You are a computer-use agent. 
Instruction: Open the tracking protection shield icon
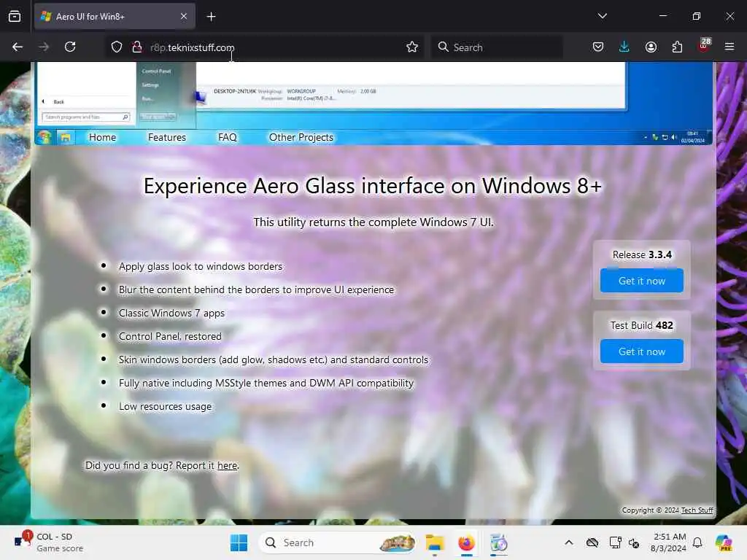point(117,47)
